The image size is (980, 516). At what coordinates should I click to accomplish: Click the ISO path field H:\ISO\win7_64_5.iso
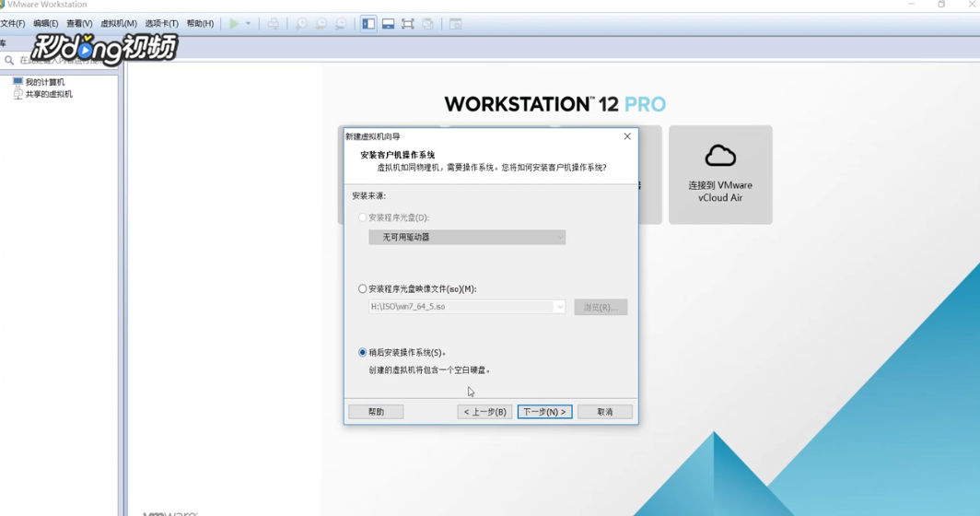pos(461,307)
